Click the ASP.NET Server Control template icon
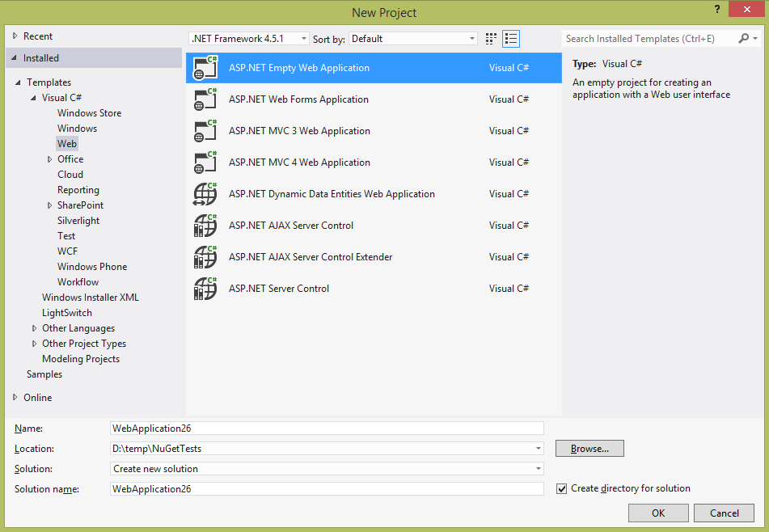The height and width of the screenshot is (532, 769). point(205,289)
